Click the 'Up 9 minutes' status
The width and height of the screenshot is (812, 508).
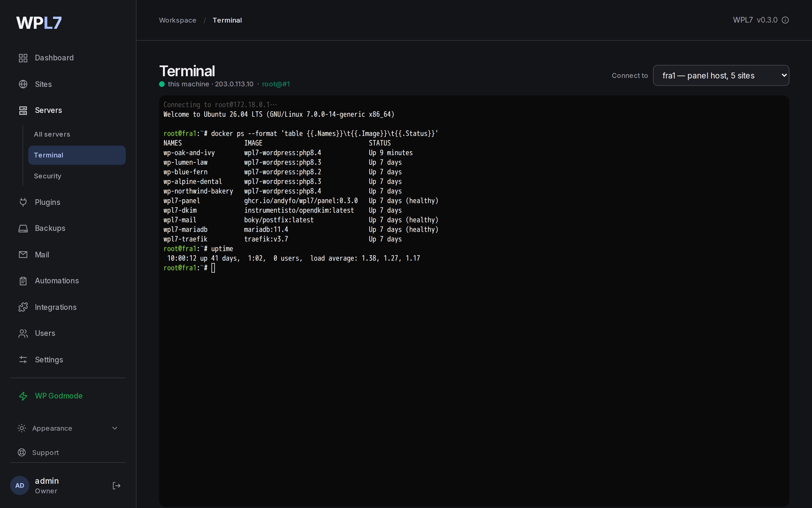click(390, 152)
